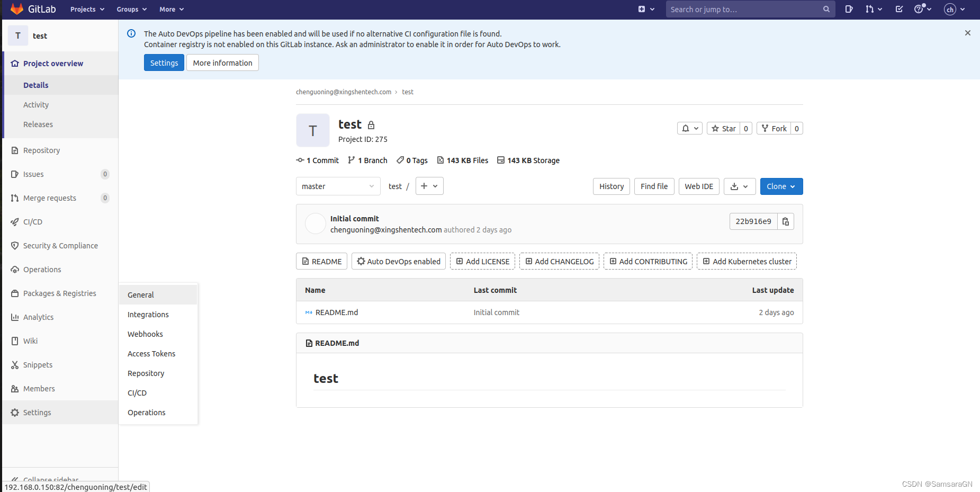Select Repository in settings flyout
The image size is (980, 492).
(158, 373)
